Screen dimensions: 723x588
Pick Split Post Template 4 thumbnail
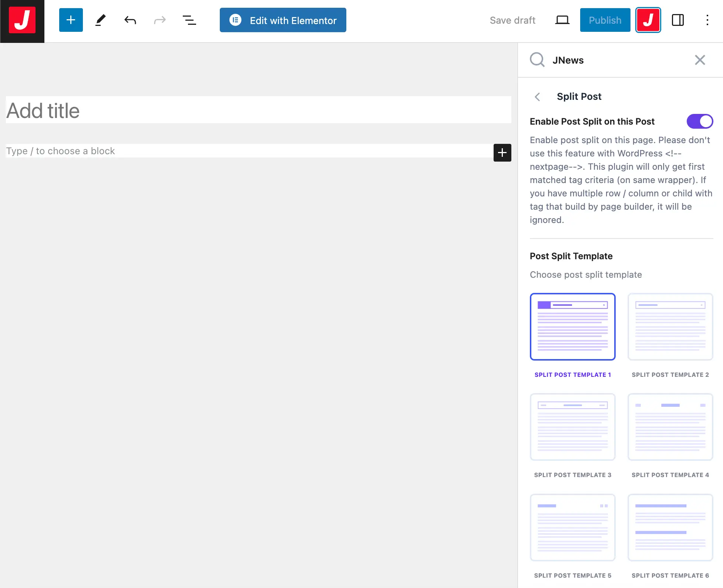(670, 427)
